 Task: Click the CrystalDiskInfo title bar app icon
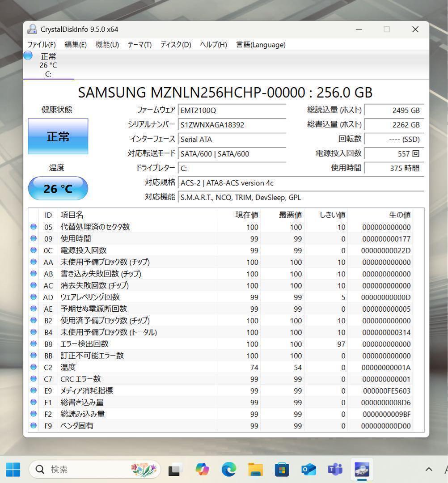click(32, 29)
